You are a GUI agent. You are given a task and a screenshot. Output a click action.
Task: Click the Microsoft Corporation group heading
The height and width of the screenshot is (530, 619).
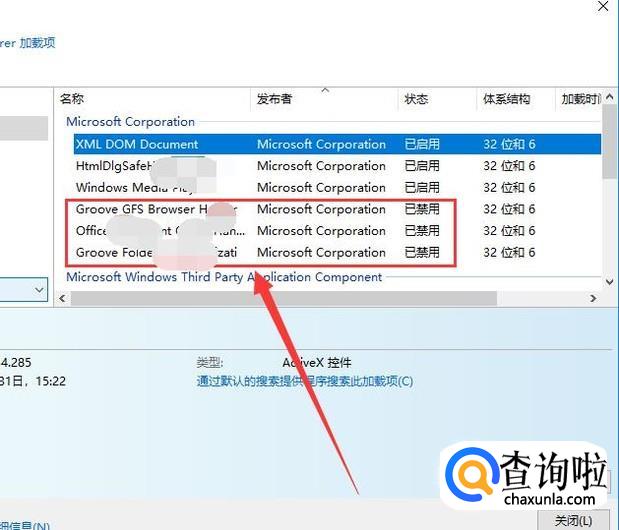[130, 122]
